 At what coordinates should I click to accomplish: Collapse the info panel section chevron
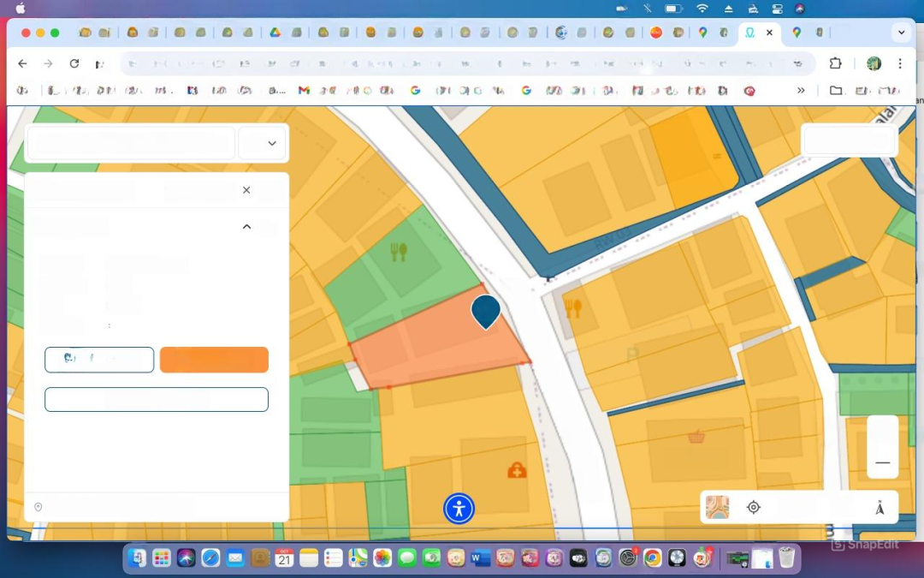[x=246, y=227]
